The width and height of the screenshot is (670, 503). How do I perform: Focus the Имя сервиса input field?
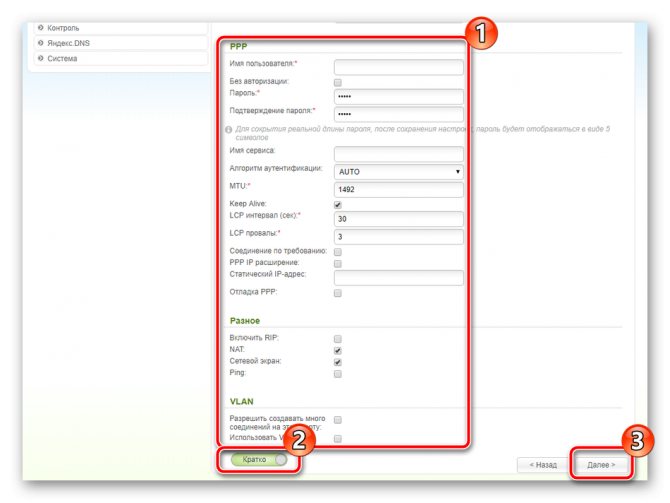(x=398, y=154)
